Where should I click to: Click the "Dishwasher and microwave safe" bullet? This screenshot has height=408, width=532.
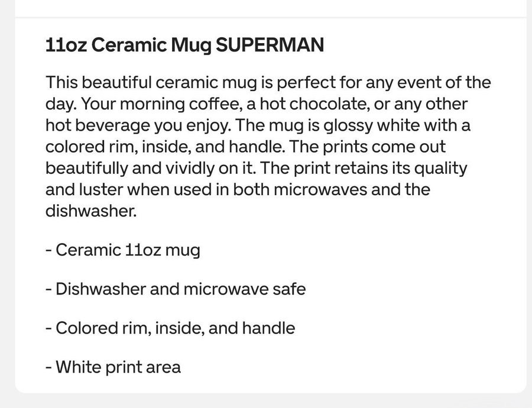[x=176, y=289]
